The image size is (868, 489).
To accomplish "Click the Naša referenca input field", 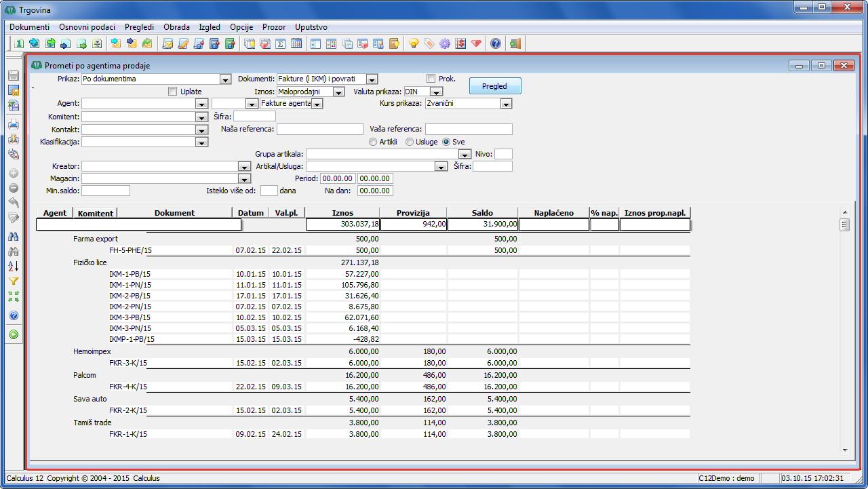I will [320, 129].
